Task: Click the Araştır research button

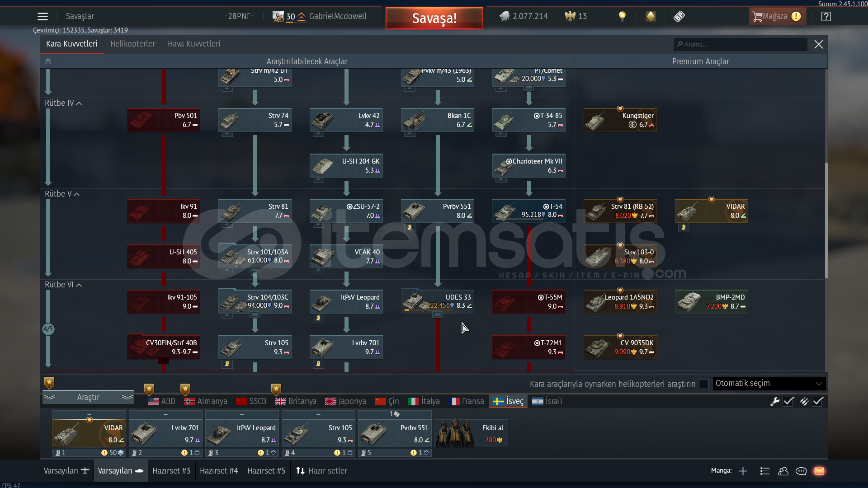Action: coord(88,397)
